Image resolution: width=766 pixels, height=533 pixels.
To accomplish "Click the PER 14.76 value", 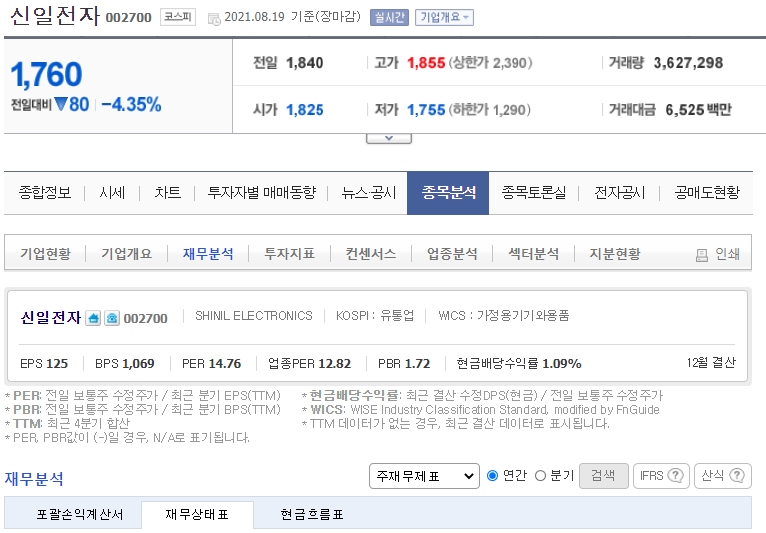I will (225, 364).
